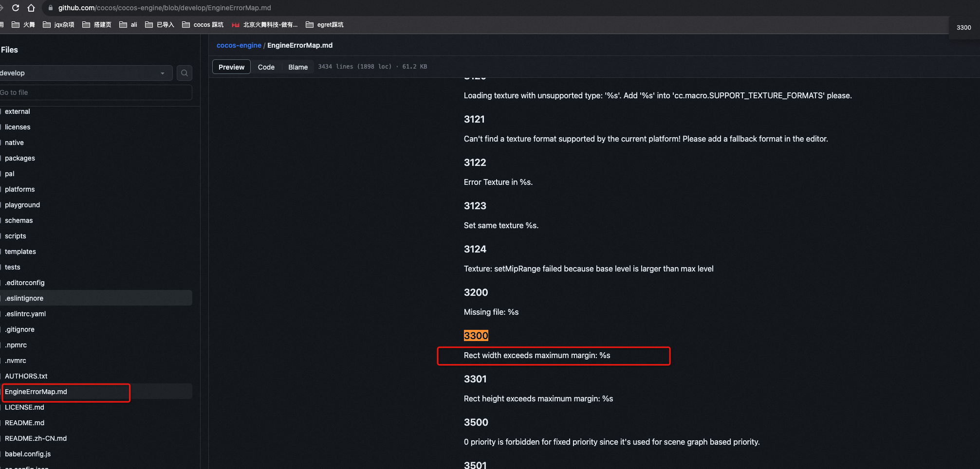
Task: Expand the platforms folder in file tree
Action: 19,189
